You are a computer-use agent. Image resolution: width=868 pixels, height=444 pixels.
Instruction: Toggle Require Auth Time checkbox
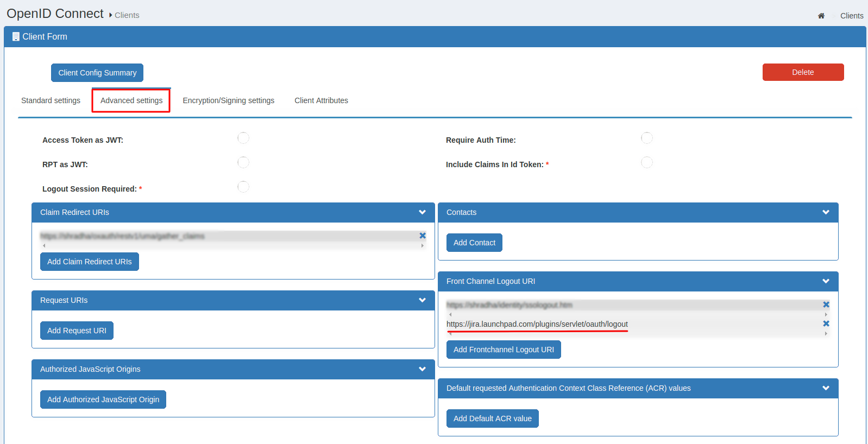click(647, 138)
